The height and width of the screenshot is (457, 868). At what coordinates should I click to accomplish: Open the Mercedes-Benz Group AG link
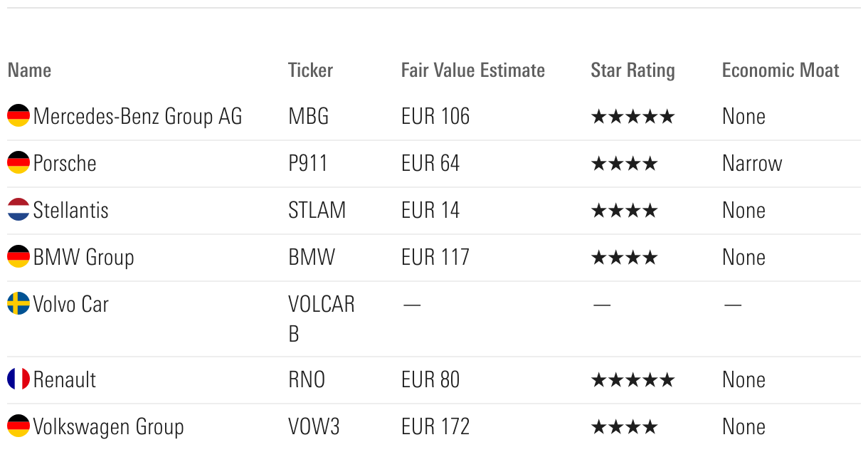pyautogui.click(x=137, y=116)
